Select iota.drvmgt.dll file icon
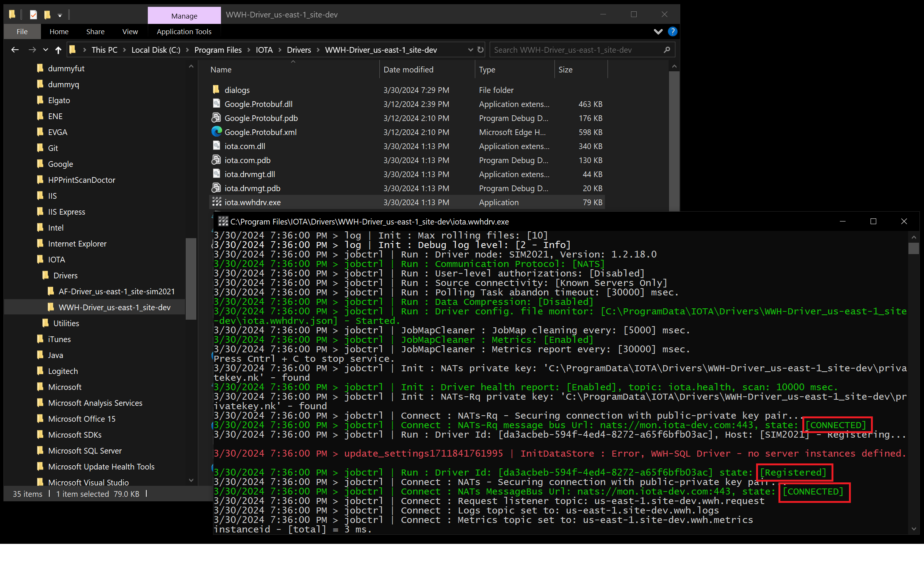924x581 pixels. pos(216,174)
